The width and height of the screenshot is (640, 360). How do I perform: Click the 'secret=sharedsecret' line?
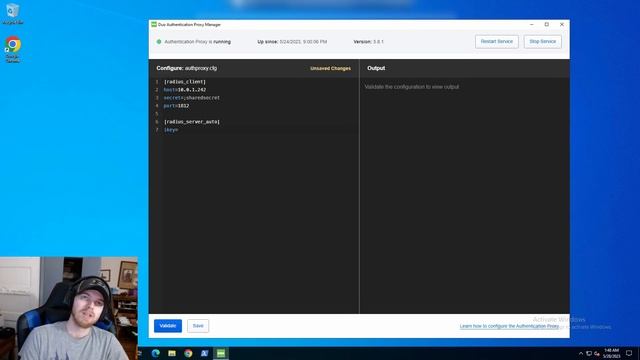point(191,98)
